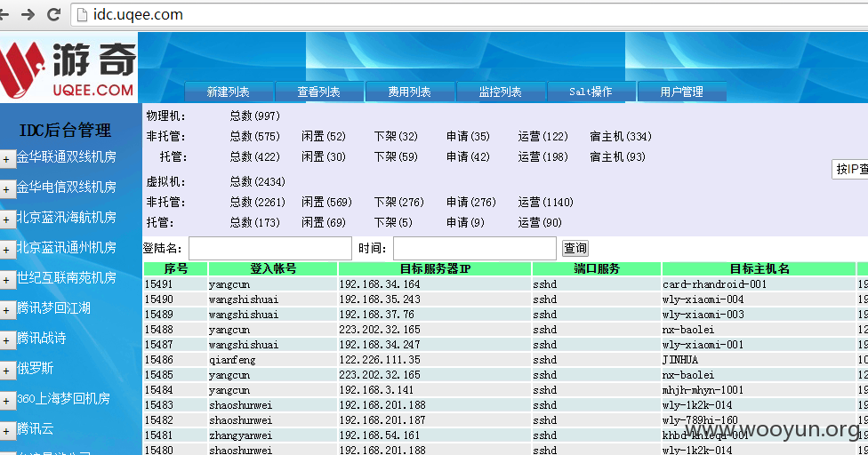Click account qianfeng in row 15486
This screenshot has height=455, width=868.
232,361
